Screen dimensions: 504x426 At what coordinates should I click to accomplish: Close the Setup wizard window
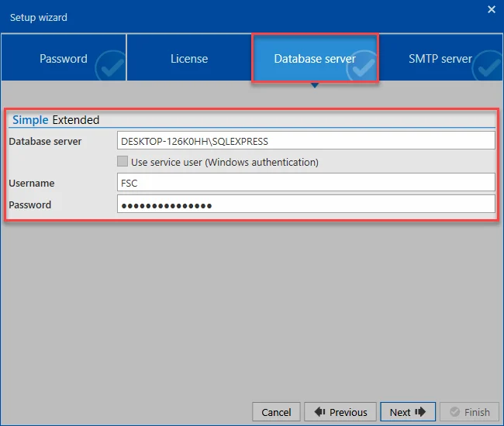491,9
